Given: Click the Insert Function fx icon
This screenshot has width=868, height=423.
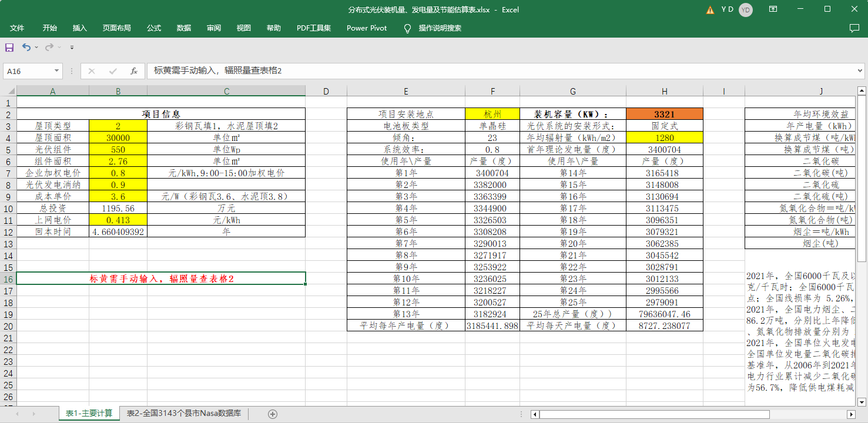Looking at the screenshot, I should click(134, 71).
